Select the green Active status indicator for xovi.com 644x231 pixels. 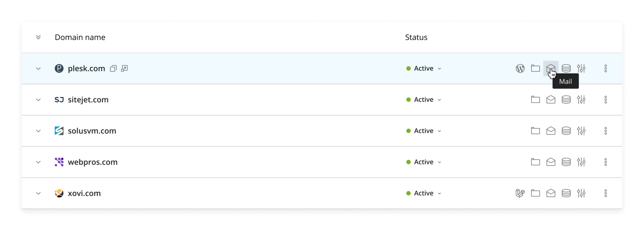point(408,193)
